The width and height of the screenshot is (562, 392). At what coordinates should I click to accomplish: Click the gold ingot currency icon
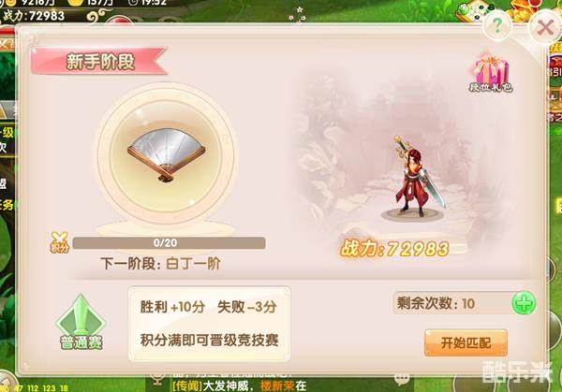coord(77,3)
